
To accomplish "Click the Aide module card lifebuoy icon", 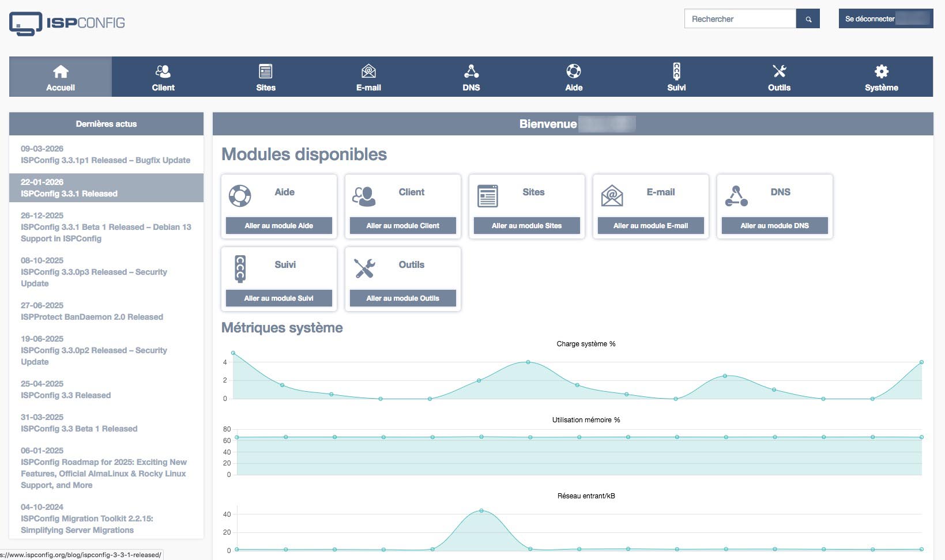I will coord(240,196).
